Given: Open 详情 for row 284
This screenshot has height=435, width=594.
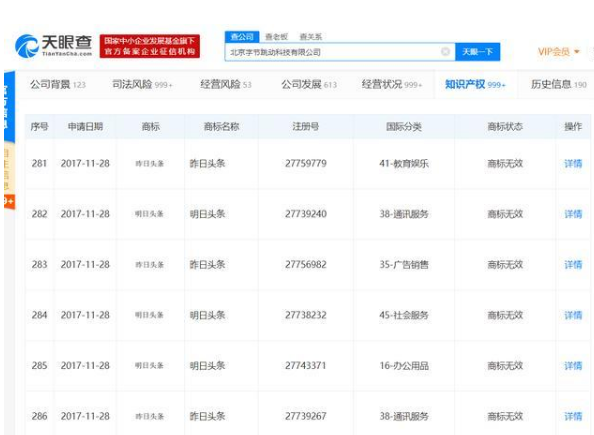Looking at the screenshot, I should [573, 315].
